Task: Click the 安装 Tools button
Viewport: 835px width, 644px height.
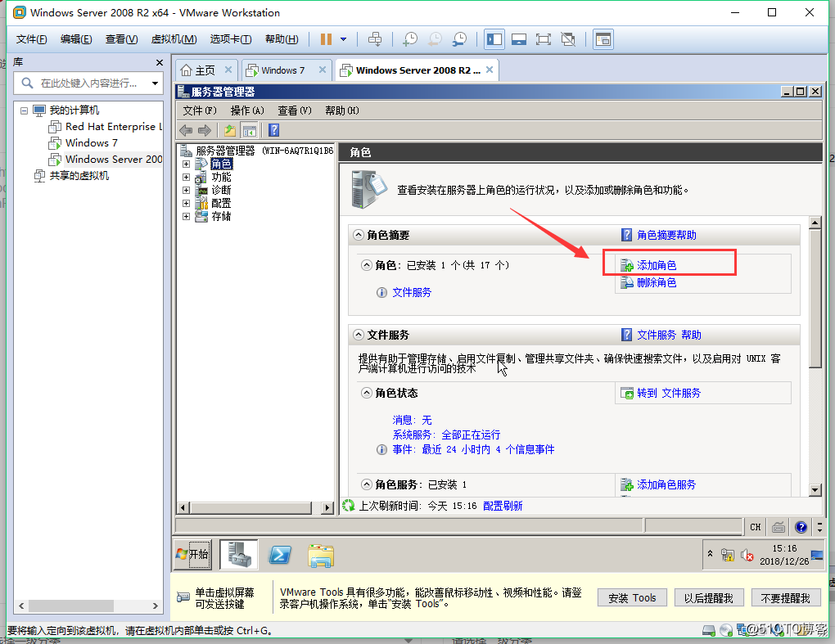Action: (632, 597)
